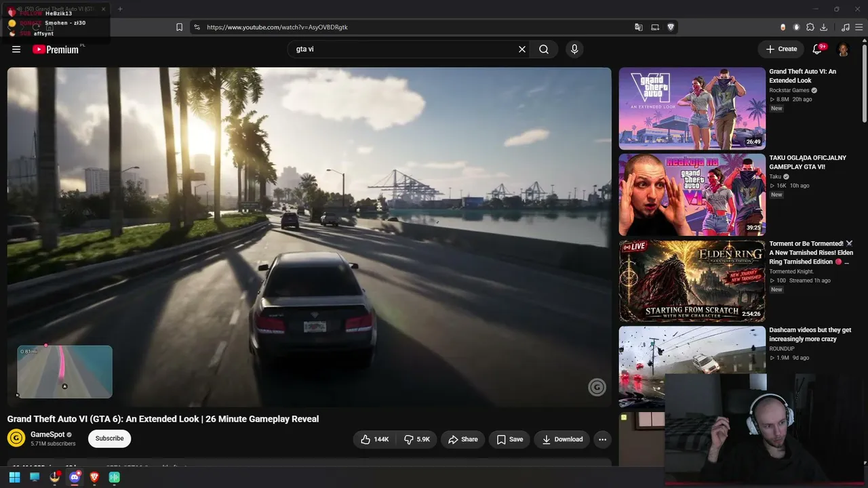The height and width of the screenshot is (488, 868).
Task: Bookmark this page in the browser
Action: tap(179, 27)
